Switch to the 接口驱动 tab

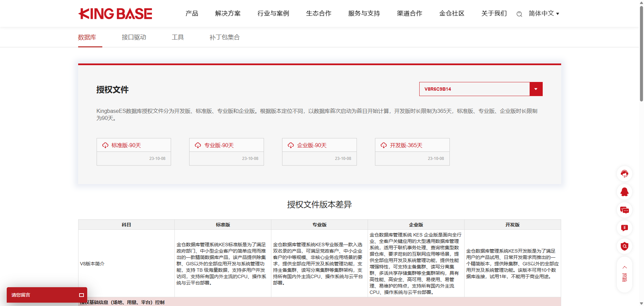click(134, 37)
